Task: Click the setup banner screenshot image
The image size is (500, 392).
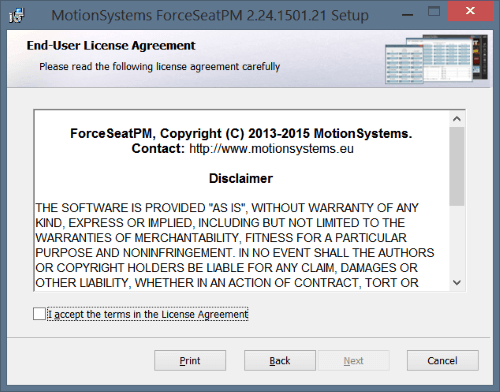Action: (436, 59)
